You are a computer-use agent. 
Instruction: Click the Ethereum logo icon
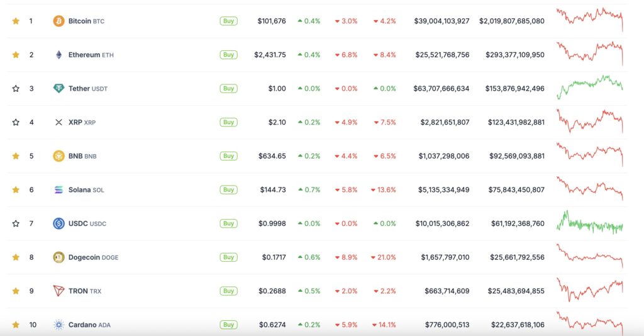click(58, 55)
